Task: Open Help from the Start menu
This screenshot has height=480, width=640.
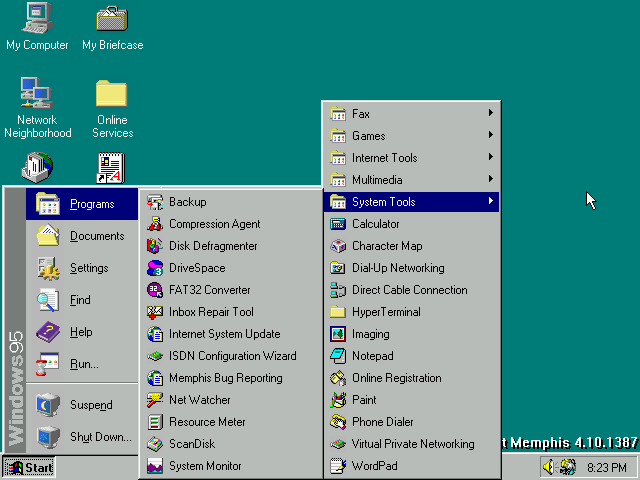Action: pos(82,331)
